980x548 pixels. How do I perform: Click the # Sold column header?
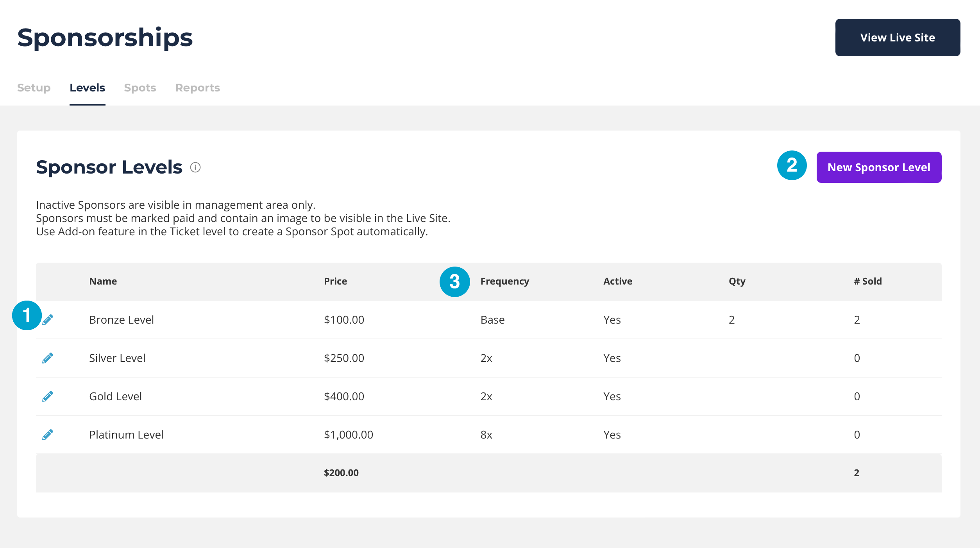click(867, 281)
